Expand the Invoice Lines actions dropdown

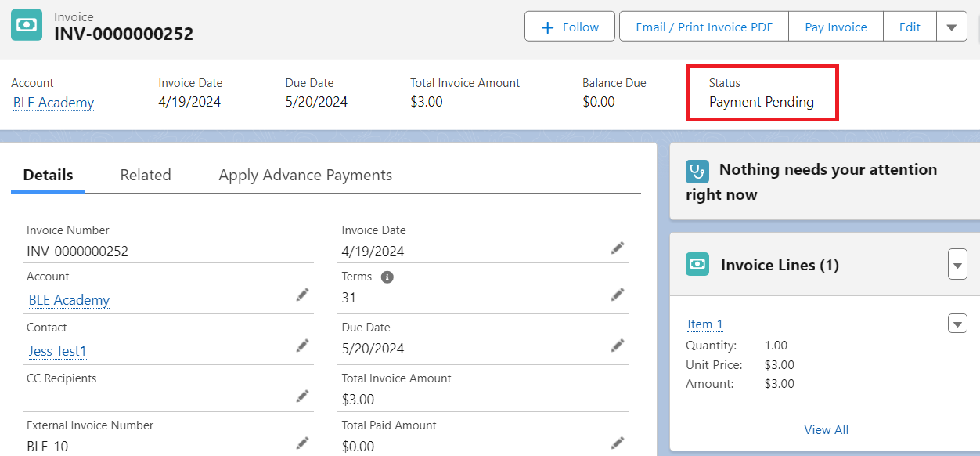(x=957, y=264)
